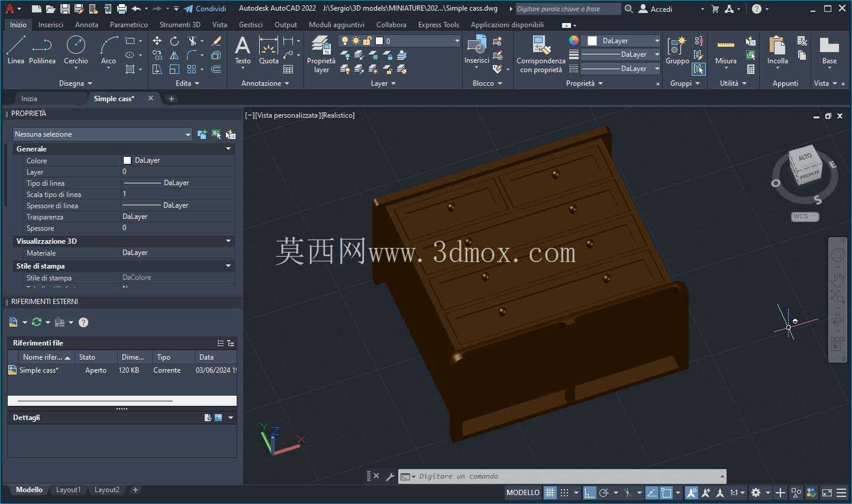Toggle snap mode dotted-grid icon
Screen dimensions: 852x504
564,493
